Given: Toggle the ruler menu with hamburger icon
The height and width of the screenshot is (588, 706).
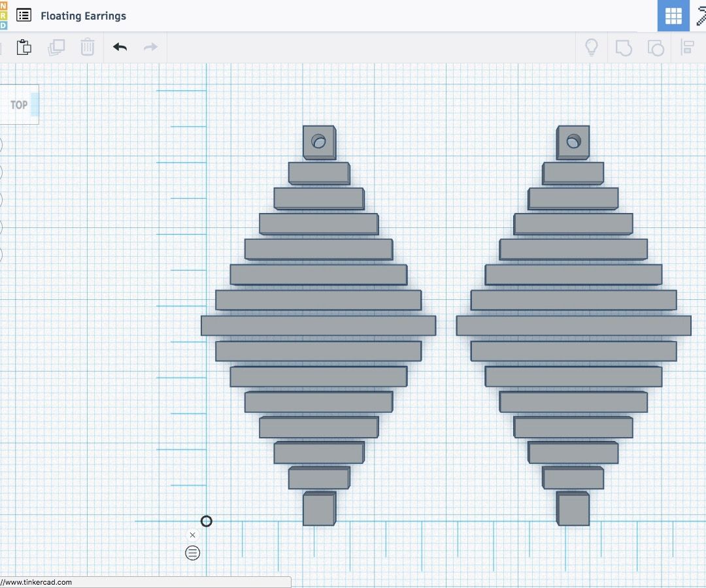Looking at the screenshot, I should tap(192, 552).
